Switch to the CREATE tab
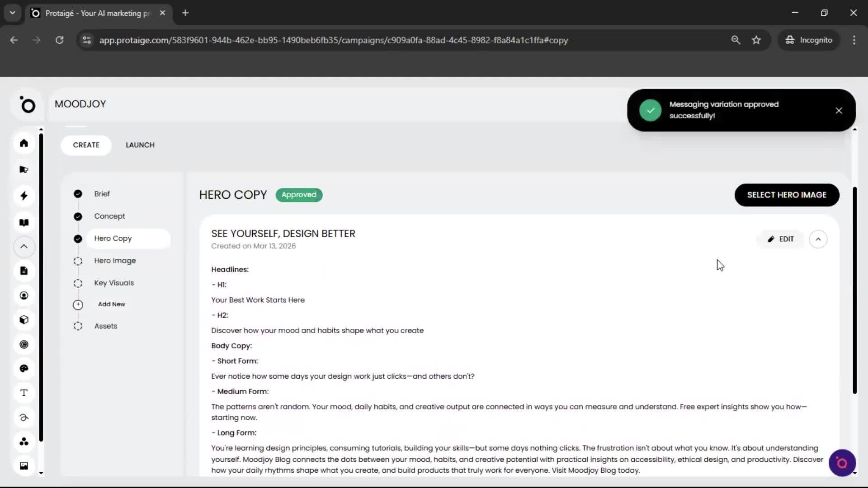This screenshot has height=488, width=868. pyautogui.click(x=86, y=145)
